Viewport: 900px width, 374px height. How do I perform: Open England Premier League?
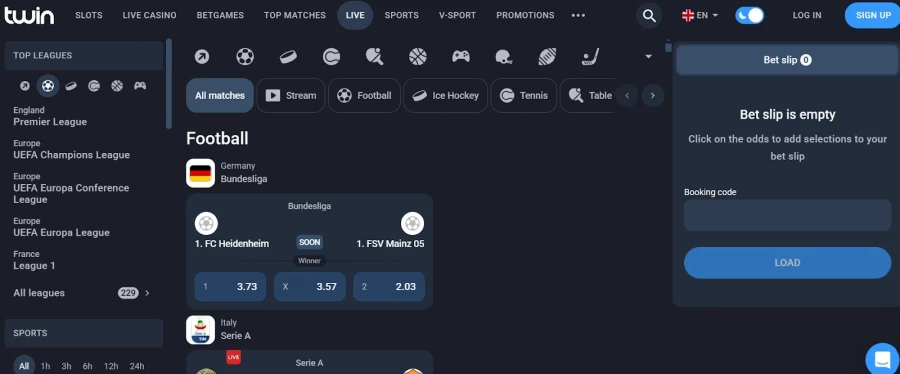[x=50, y=116]
